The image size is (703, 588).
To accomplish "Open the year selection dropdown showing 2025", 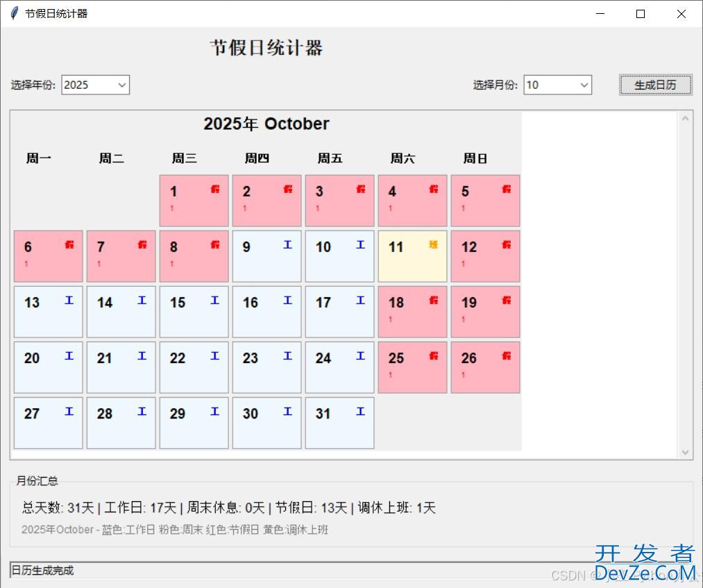I will pos(95,85).
